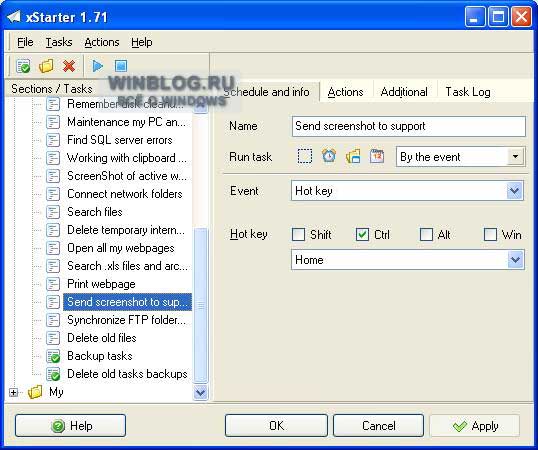
Task: Click the task icon beside Find SQL server errors
Action: click(53, 140)
